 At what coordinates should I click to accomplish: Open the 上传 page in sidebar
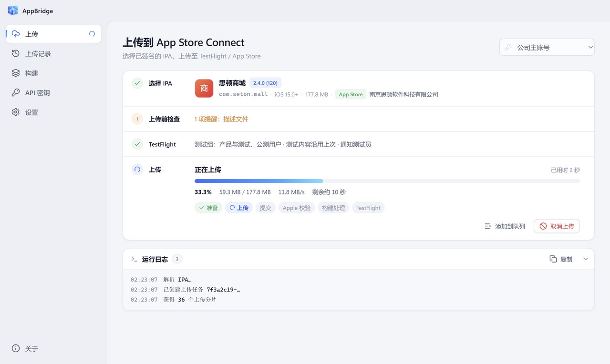click(53, 34)
